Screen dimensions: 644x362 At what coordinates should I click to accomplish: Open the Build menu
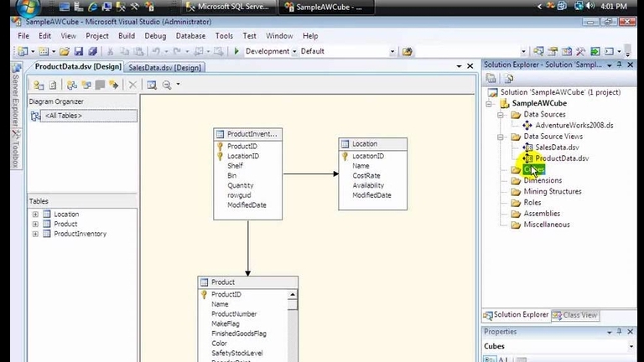point(127,36)
